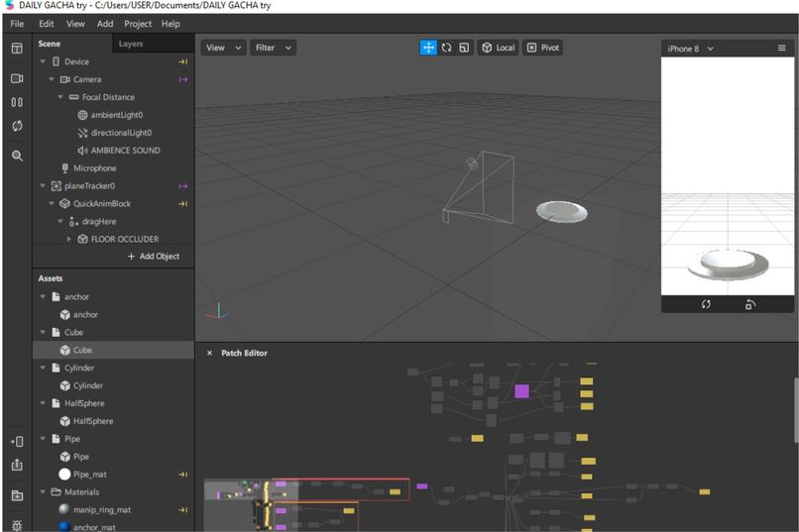Click the Device row arrow badge icon
The width and height of the screenshot is (799, 532).
point(183,61)
